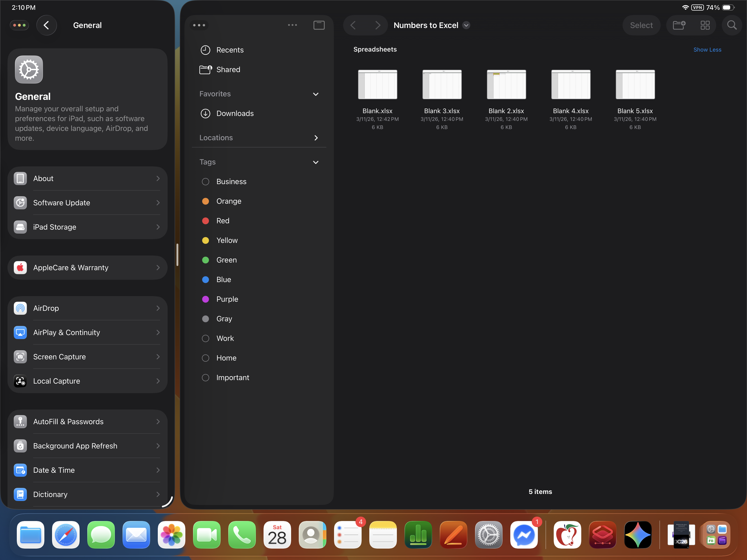The width and height of the screenshot is (747, 560).
Task: Open Date & Time settings
Action: pos(88,470)
